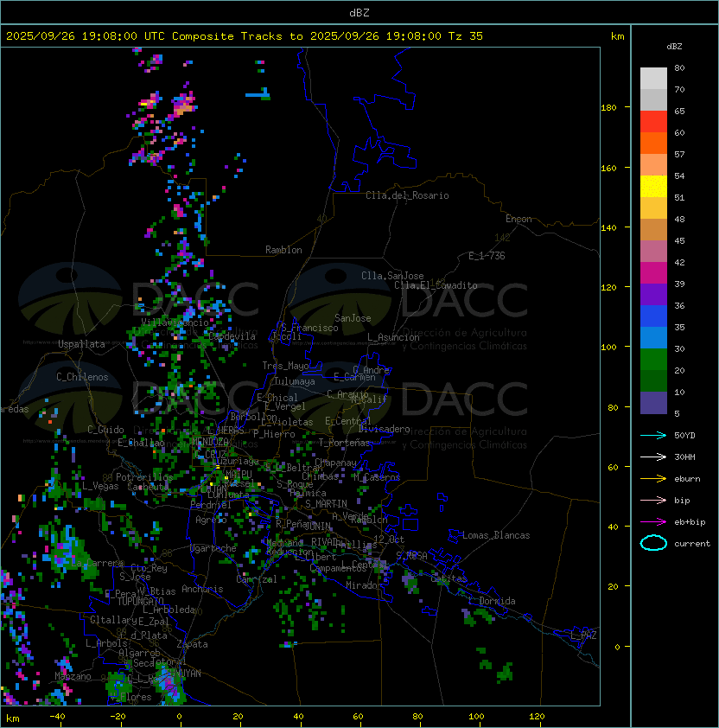Click the 'L_Vegas' map label

pos(100,486)
